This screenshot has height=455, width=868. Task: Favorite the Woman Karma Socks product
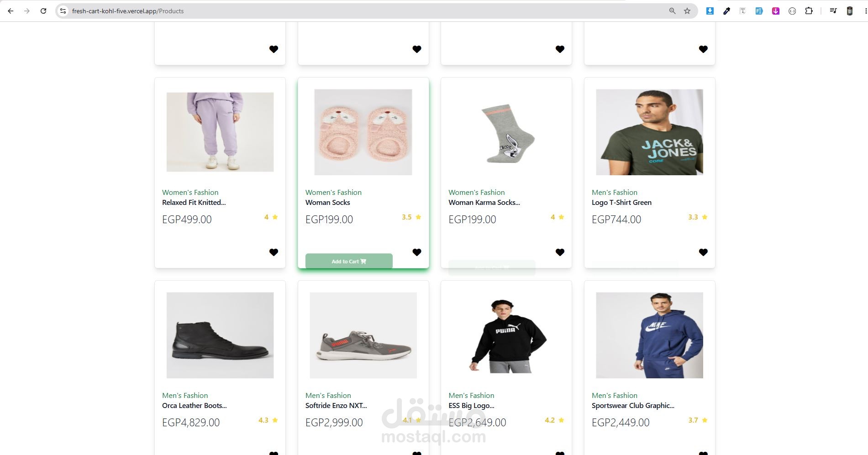(x=560, y=252)
